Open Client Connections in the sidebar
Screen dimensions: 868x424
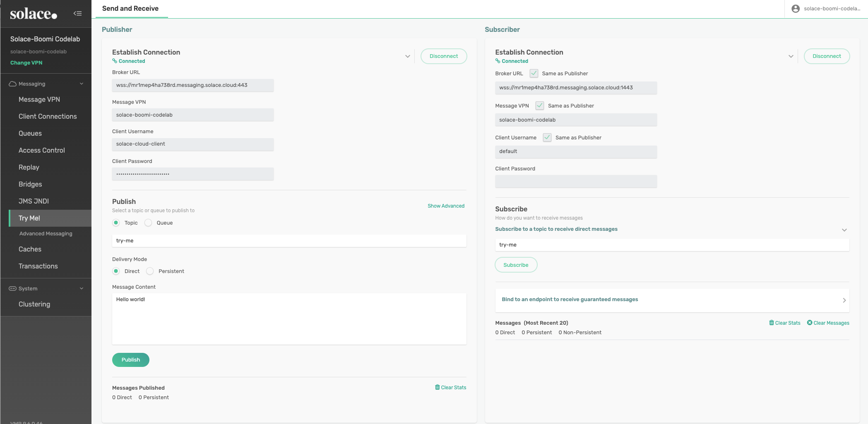pos(48,117)
